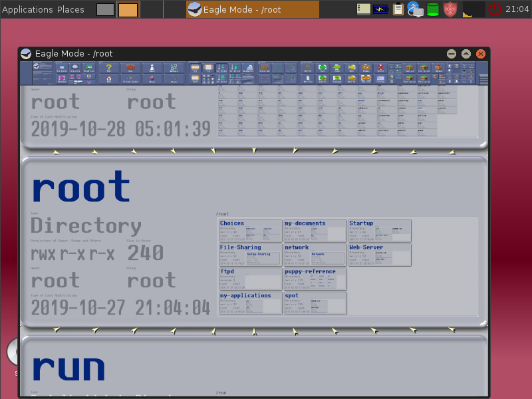Open the Home bookmark house icon
532x399 pixels.
pos(109,78)
